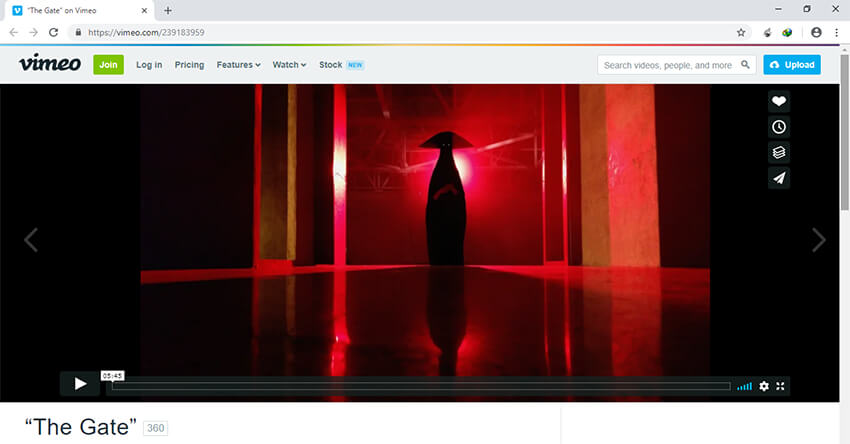The width and height of the screenshot is (850, 444).
Task: Open the Stock menu item
Action: 331,65
